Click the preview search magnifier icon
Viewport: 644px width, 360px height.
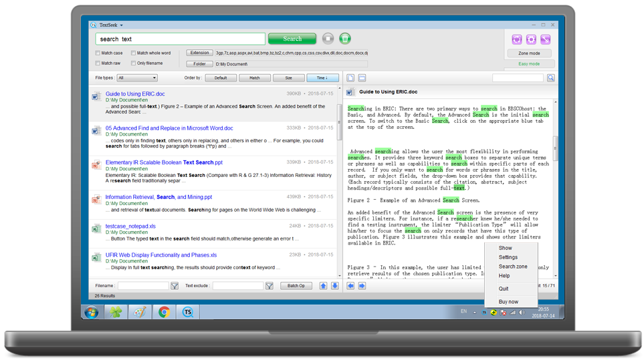coord(550,78)
